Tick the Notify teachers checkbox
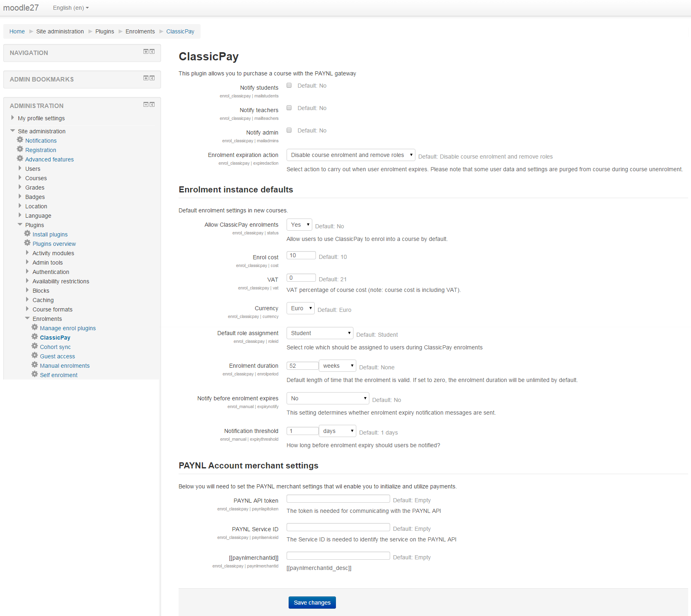The width and height of the screenshot is (691, 616). coord(289,108)
